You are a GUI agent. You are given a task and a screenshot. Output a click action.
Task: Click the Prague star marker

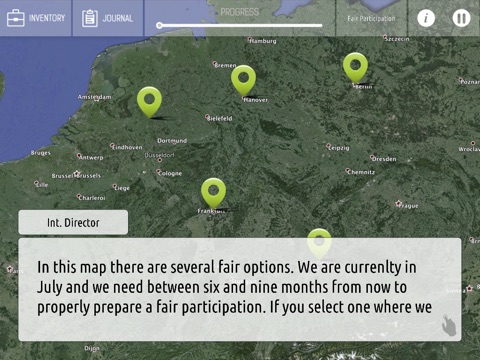click(x=398, y=203)
